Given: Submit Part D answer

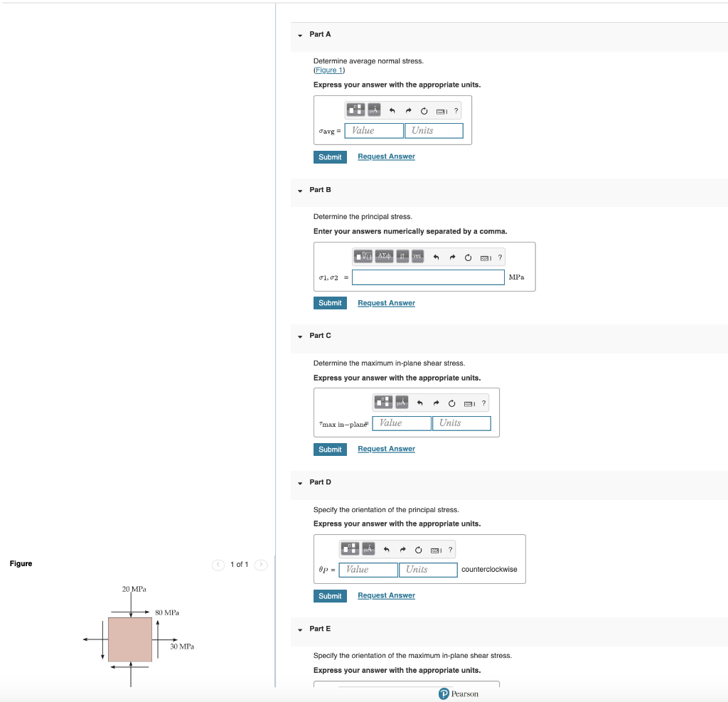Looking at the screenshot, I should pyautogui.click(x=330, y=596).
